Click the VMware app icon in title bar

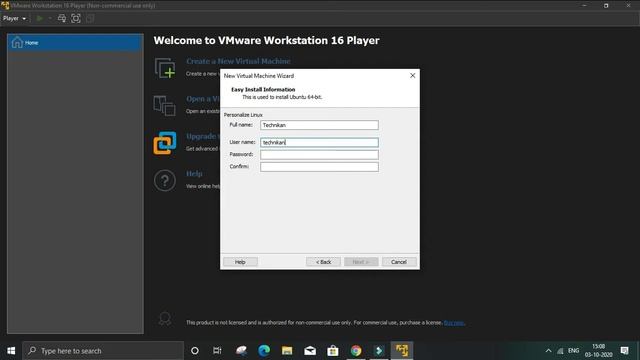coord(5,5)
